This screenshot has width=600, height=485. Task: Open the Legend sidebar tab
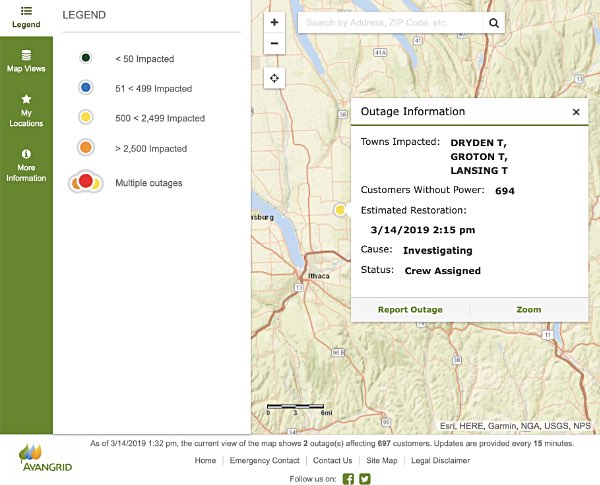point(26,16)
